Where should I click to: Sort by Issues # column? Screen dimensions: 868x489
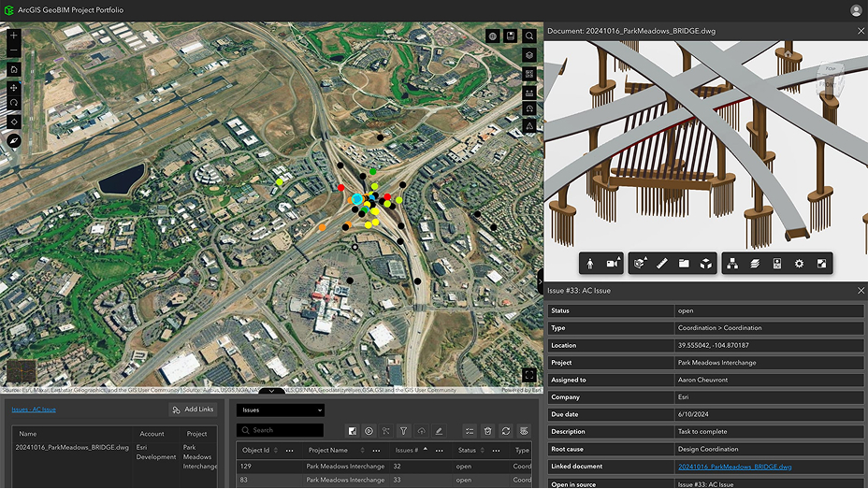click(x=426, y=449)
